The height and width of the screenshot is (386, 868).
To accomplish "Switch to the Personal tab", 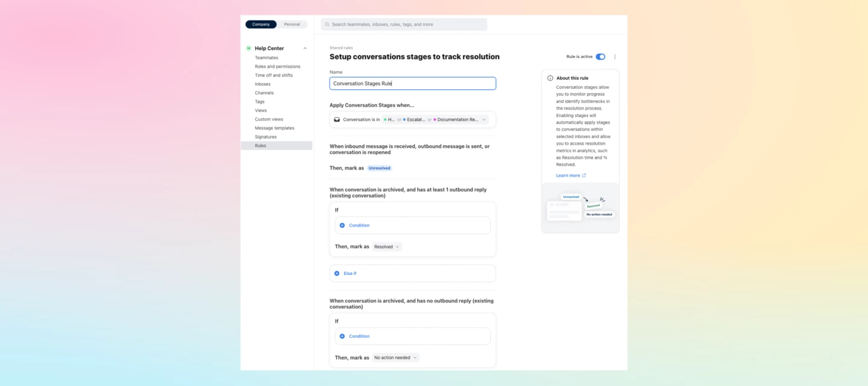I will 292,24.
